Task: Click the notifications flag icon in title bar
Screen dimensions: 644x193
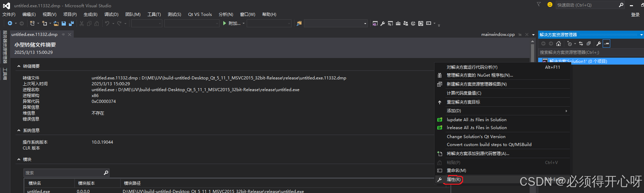Action: click(539, 4)
